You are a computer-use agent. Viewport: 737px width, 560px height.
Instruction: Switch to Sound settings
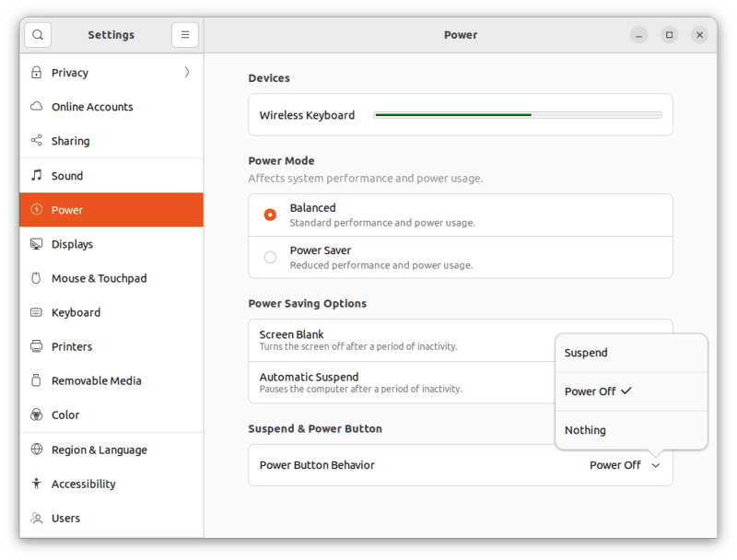(111, 176)
